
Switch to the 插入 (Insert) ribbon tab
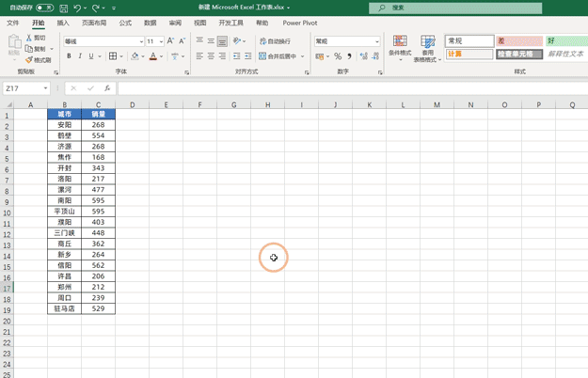(x=63, y=23)
